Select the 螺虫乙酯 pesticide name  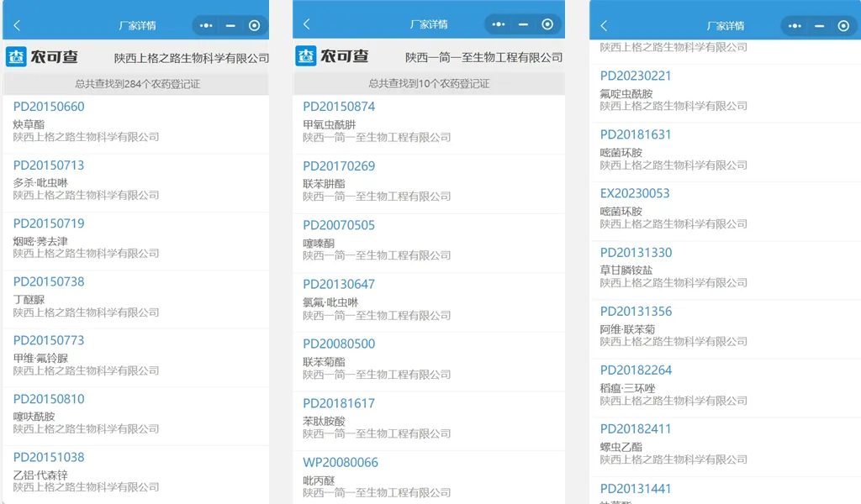click(x=621, y=446)
